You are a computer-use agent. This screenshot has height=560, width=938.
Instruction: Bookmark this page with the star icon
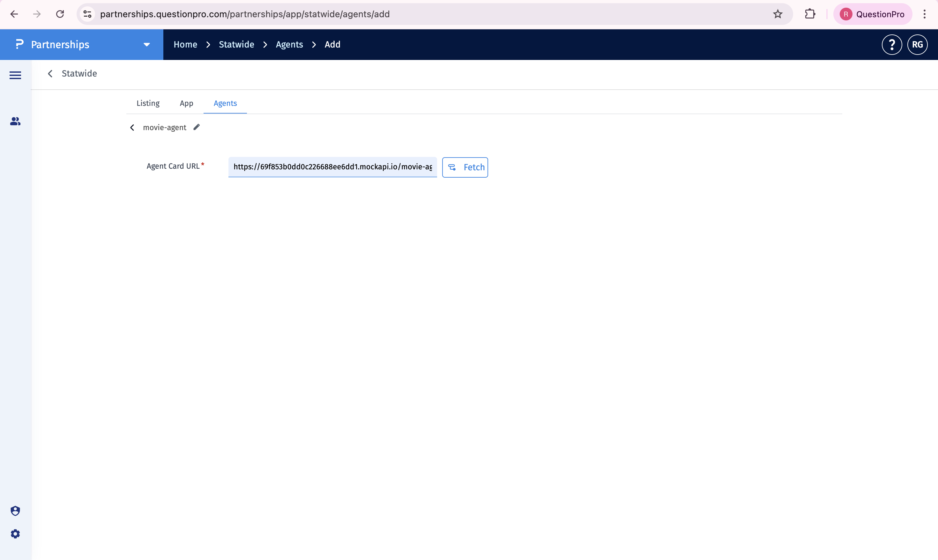click(x=778, y=14)
